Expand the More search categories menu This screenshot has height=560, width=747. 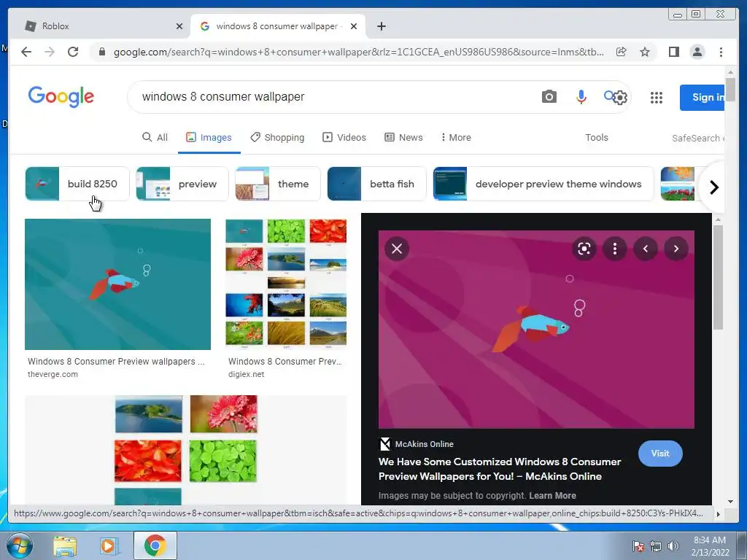pyautogui.click(x=456, y=138)
